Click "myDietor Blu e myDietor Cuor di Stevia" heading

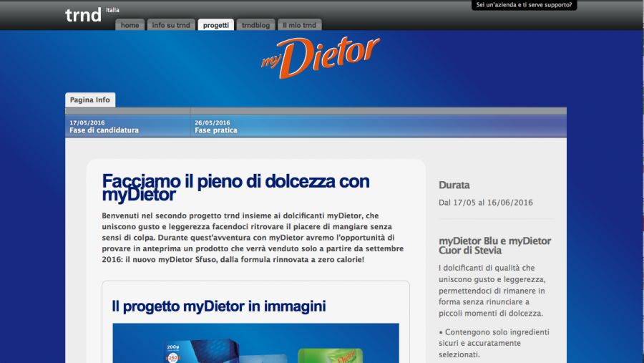pos(494,246)
